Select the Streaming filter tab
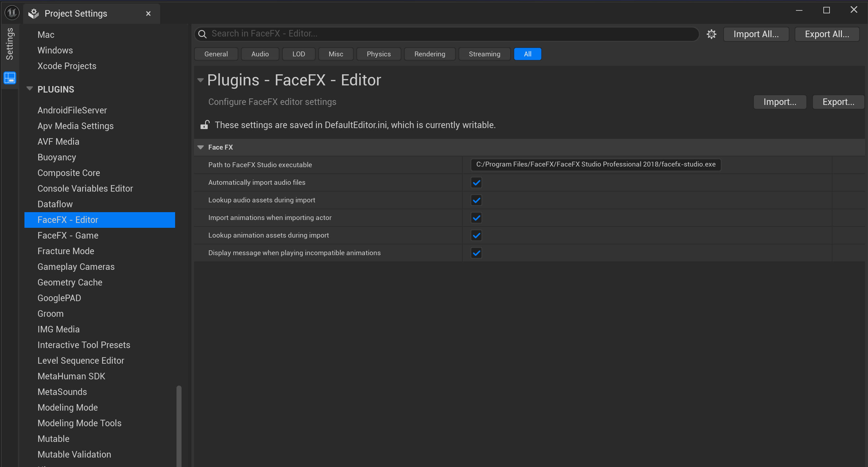The width and height of the screenshot is (868, 467). [484, 54]
